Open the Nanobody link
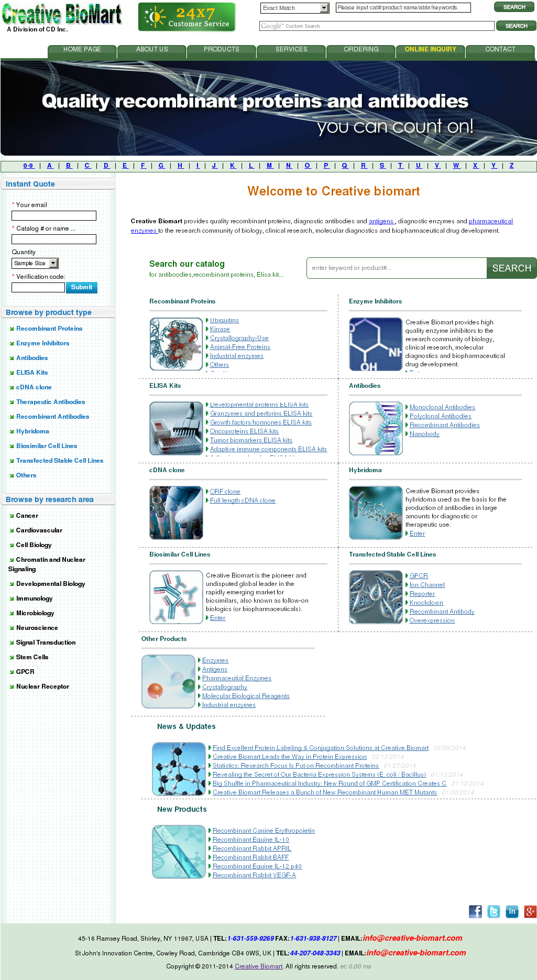 click(424, 434)
